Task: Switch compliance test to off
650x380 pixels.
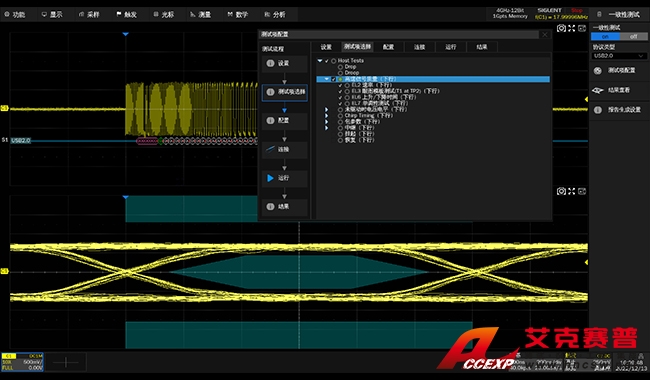Action: 633,37
